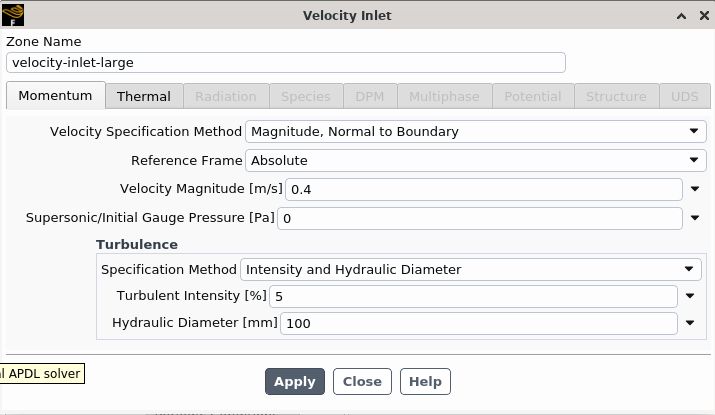
Task: Click the Velocity Magnitude input field
Action: point(483,189)
